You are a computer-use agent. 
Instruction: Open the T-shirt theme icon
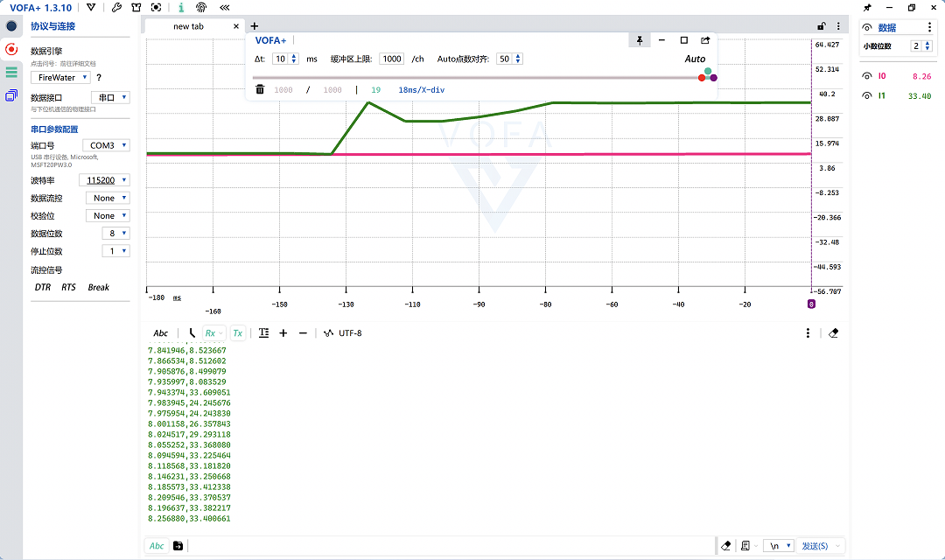136,7
